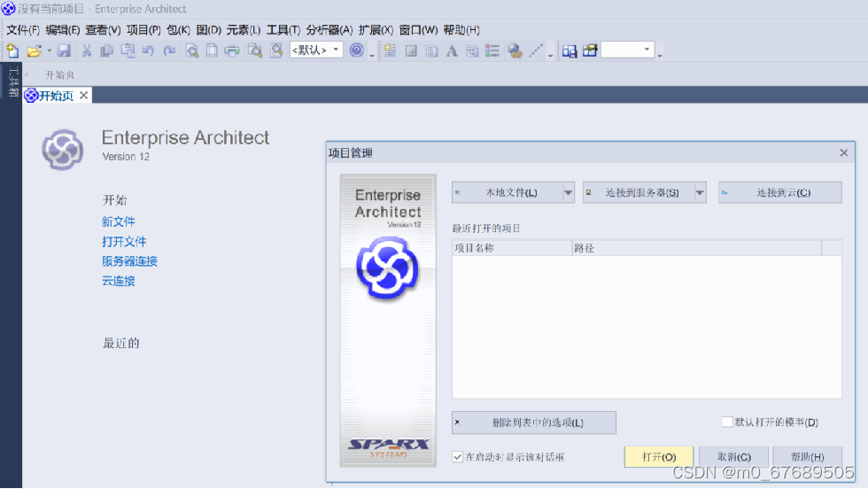Expand toolbar overflow after connector line icon
The height and width of the screenshot is (489, 868).
click(x=550, y=54)
